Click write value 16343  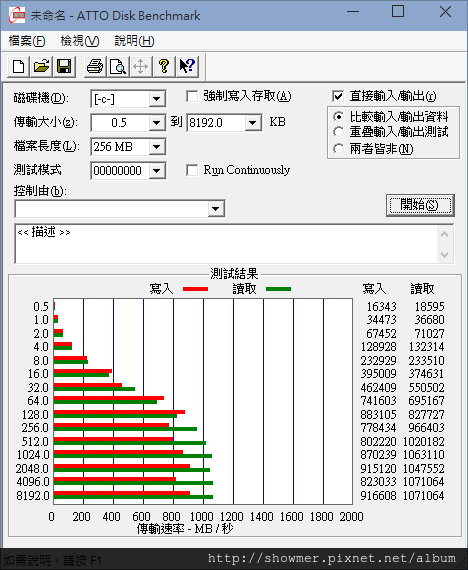coord(381,306)
